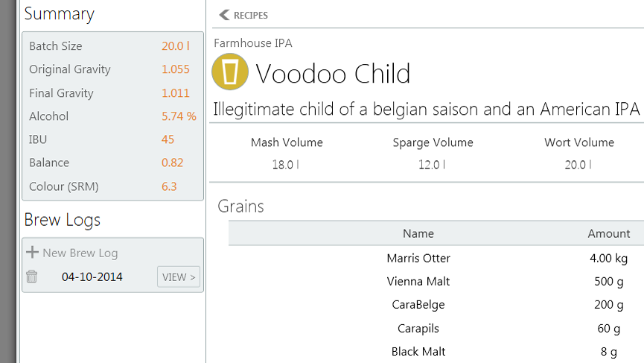Click the yellow beer glass recipe icon
Screen dimensions: 644x363
pyautogui.click(x=230, y=72)
